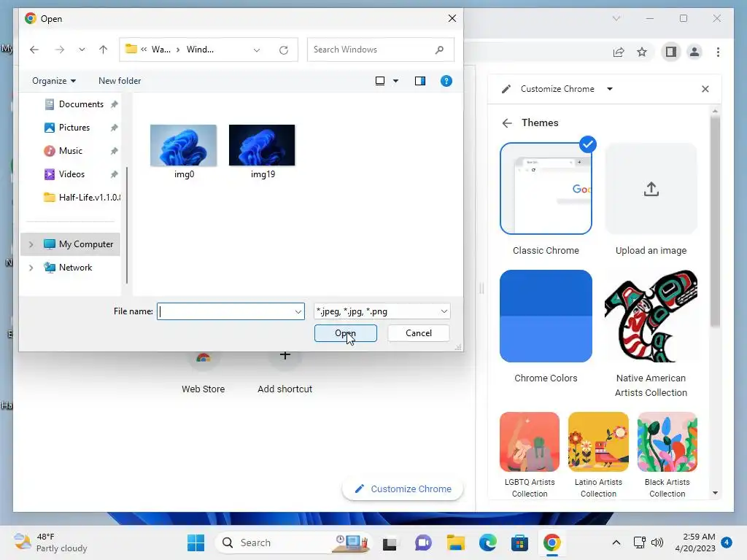Open Native American Artists Collection
The width and height of the screenshot is (747, 560).
coord(651,316)
